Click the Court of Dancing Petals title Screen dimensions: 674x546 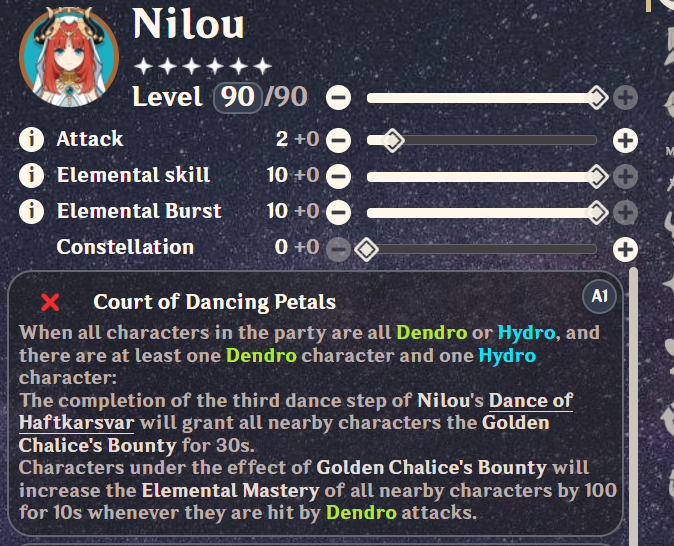214,302
